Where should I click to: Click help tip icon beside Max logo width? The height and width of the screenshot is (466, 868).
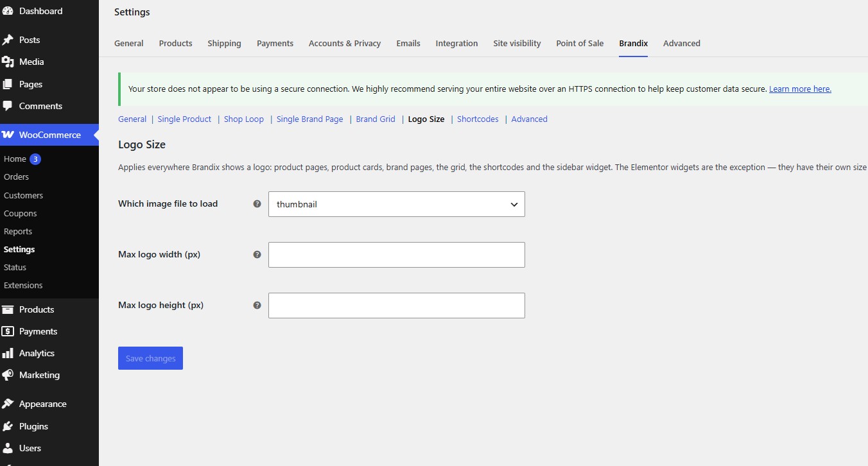[257, 255]
